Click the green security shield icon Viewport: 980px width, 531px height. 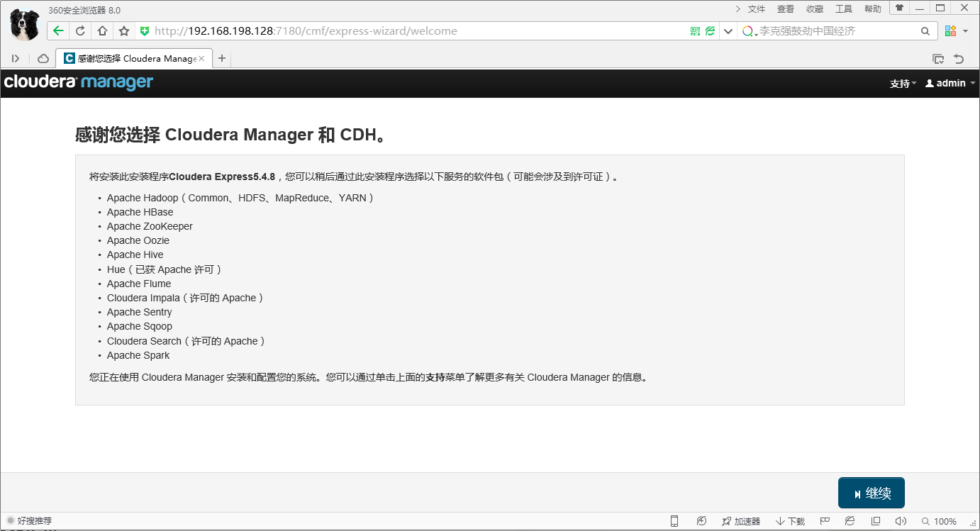pyautogui.click(x=145, y=31)
